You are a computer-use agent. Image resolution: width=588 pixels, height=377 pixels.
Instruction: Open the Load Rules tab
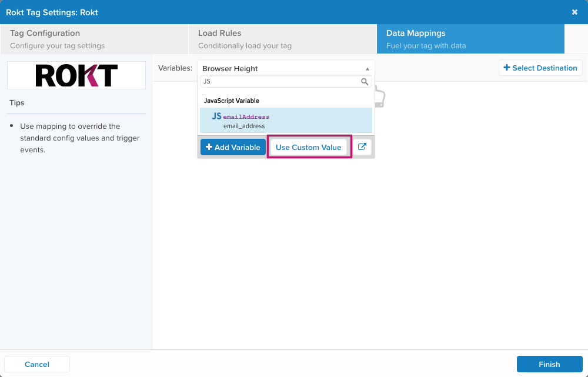tap(282, 39)
